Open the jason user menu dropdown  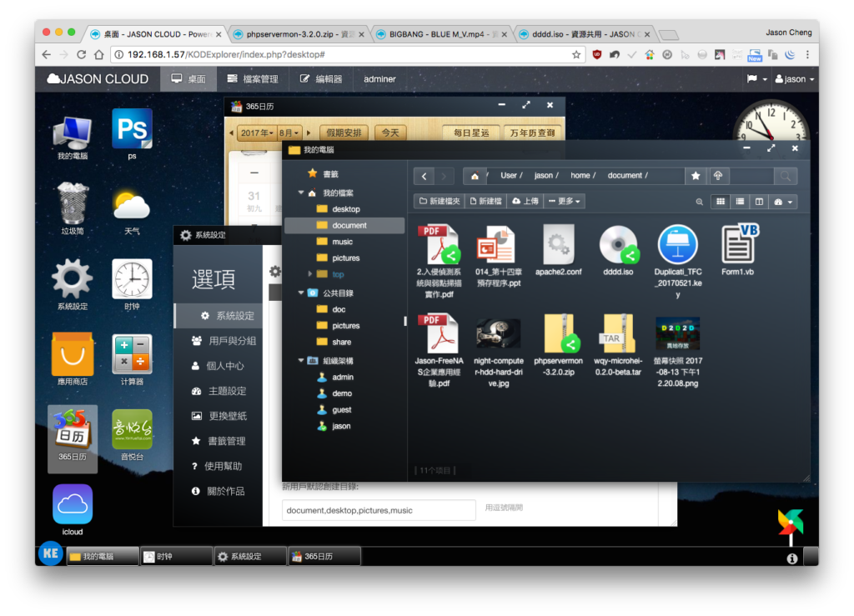point(795,79)
